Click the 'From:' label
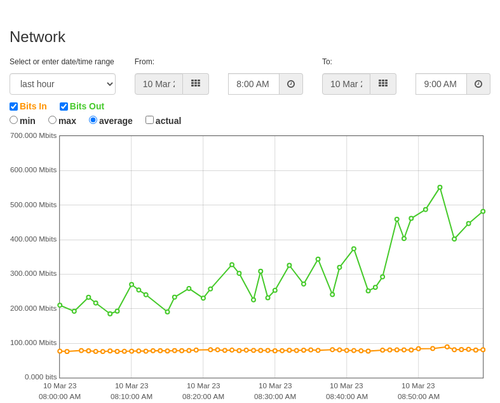The height and width of the screenshot is (403, 500). tap(144, 62)
